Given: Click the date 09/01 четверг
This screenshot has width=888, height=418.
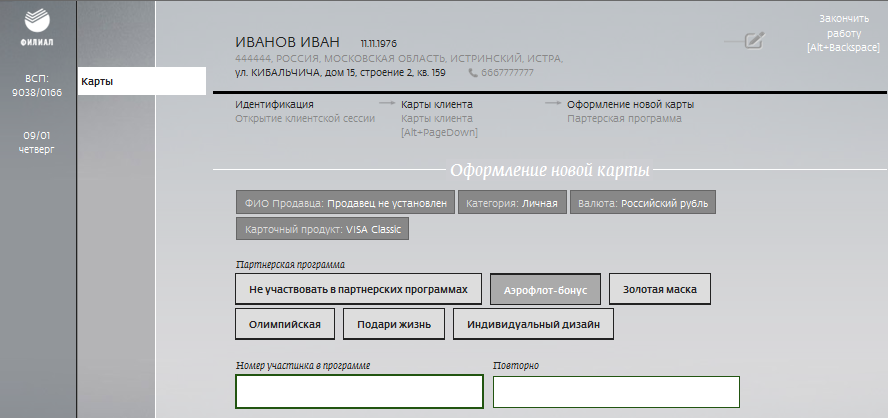Looking at the screenshot, I should click(37, 143).
